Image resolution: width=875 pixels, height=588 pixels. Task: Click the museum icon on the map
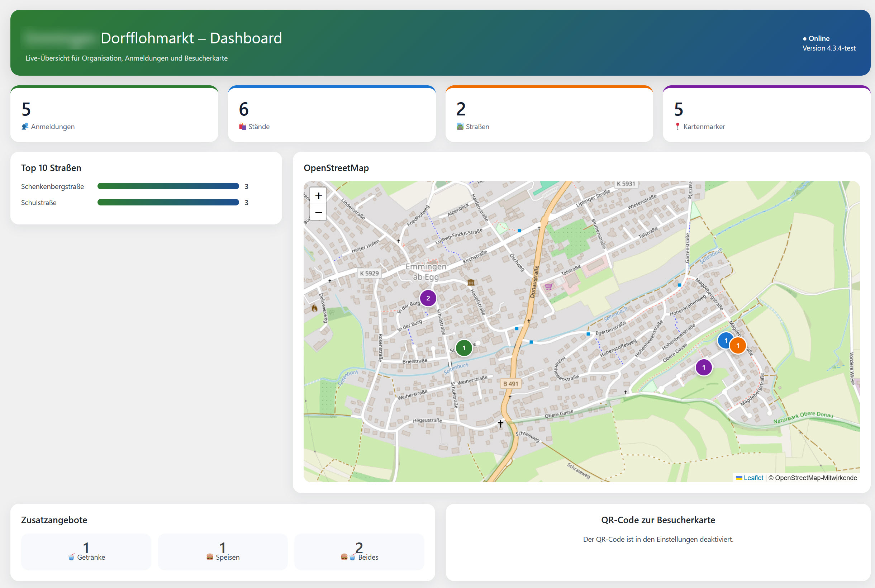[471, 283]
